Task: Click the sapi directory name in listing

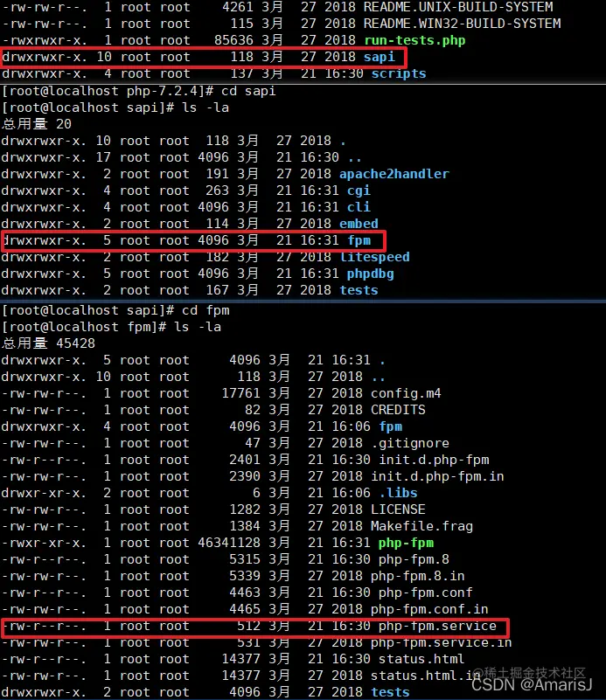Action: [x=380, y=57]
